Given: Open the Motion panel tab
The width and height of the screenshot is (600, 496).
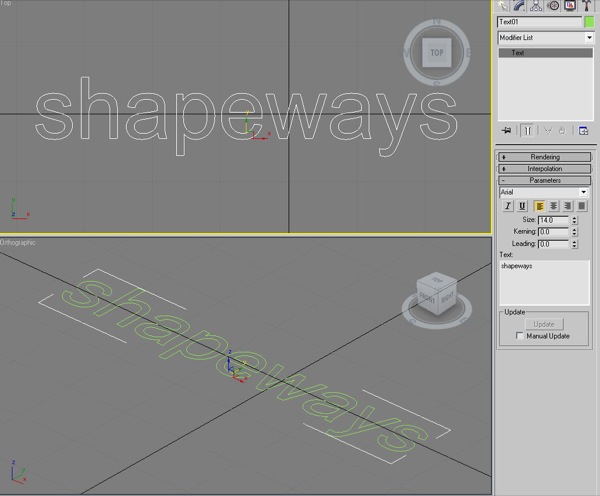Looking at the screenshot, I should point(554,6).
